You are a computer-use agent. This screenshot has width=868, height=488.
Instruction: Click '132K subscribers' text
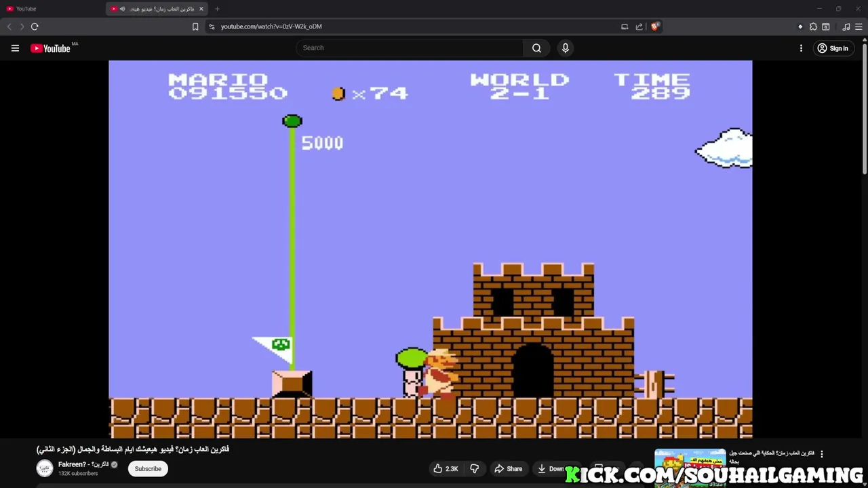78,473
